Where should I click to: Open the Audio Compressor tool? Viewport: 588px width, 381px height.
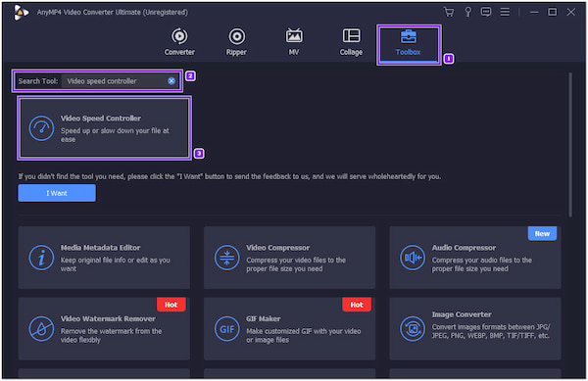pos(475,258)
